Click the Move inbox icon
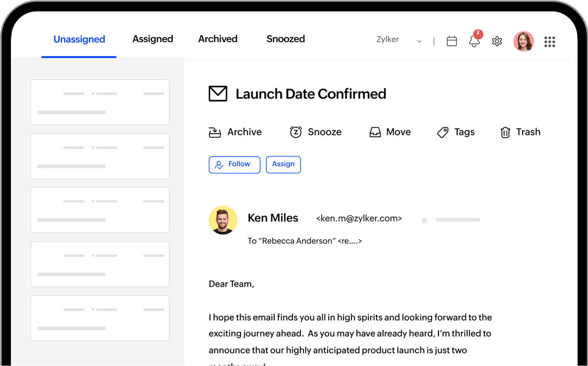The image size is (588, 366). [x=375, y=132]
